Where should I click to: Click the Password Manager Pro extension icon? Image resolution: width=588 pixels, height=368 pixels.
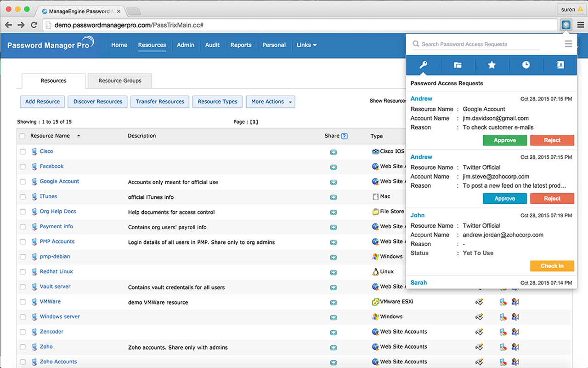[566, 25]
